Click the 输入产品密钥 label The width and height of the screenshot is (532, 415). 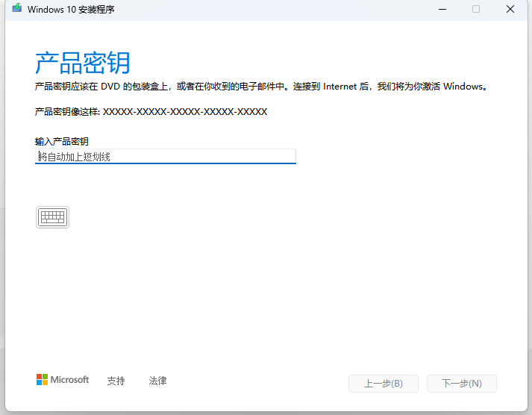pyautogui.click(x=62, y=141)
